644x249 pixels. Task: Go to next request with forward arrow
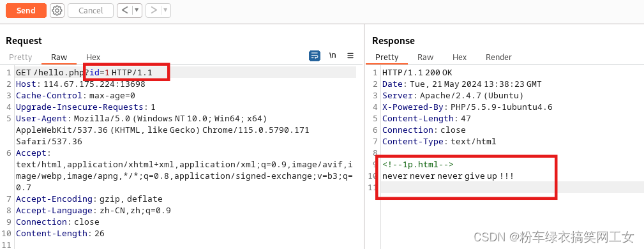coord(154,11)
